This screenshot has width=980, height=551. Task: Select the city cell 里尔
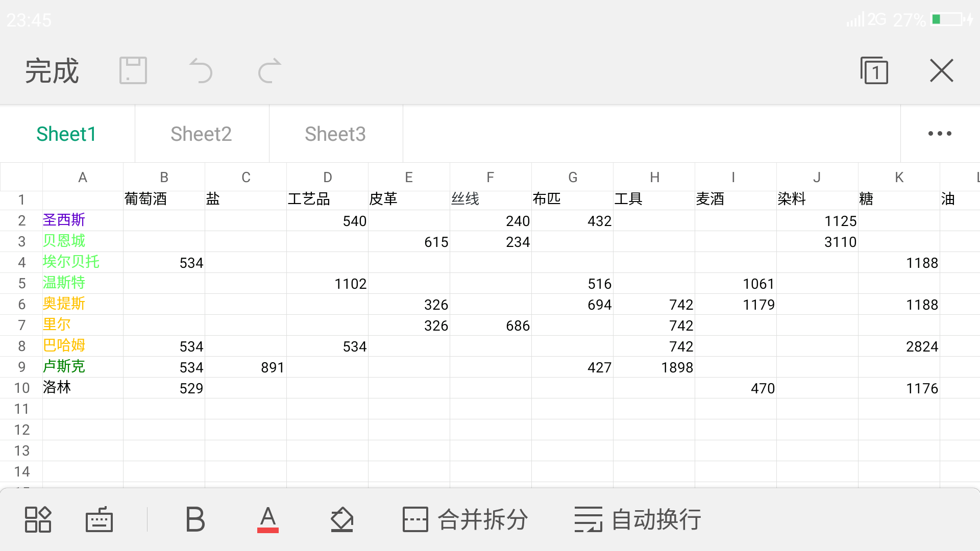pyautogui.click(x=83, y=325)
